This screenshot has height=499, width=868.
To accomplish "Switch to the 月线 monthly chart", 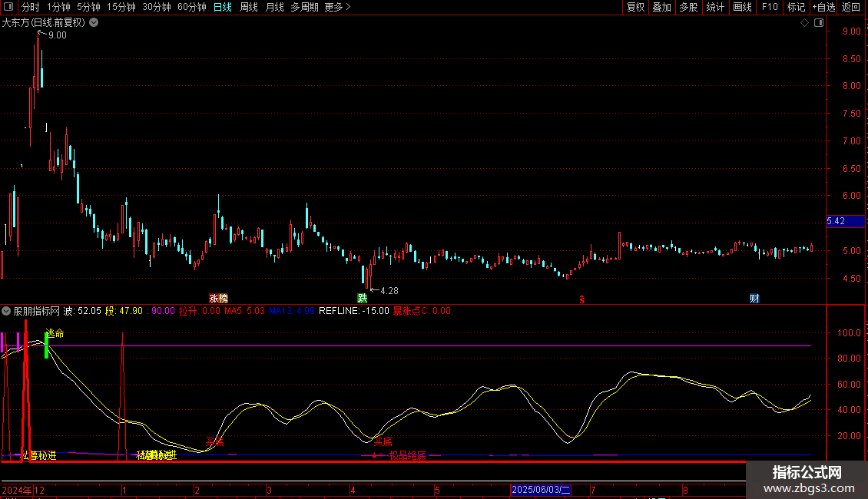I will (274, 7).
